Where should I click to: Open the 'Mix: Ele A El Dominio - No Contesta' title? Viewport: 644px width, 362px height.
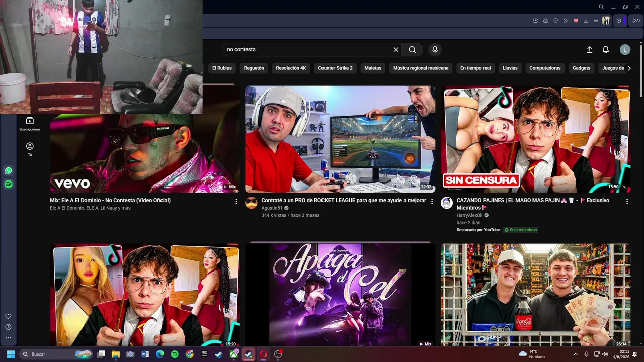pos(110,200)
